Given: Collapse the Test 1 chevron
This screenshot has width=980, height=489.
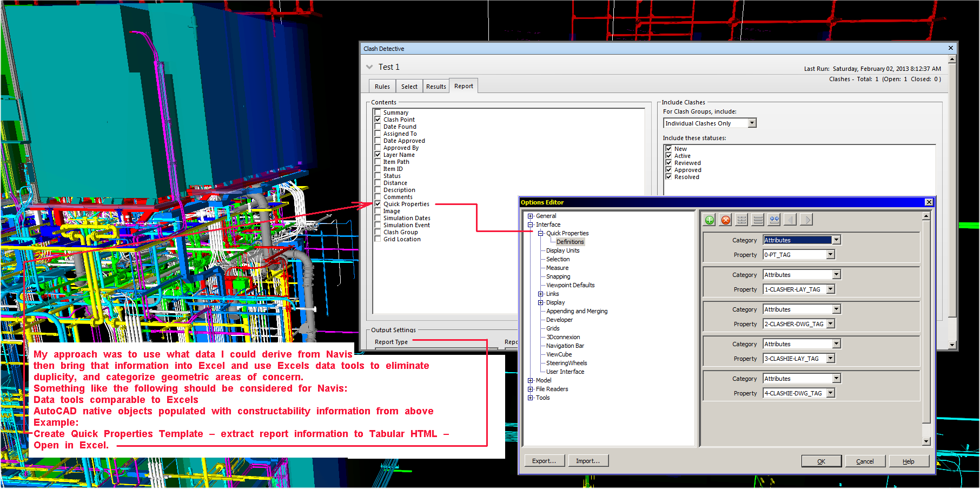Looking at the screenshot, I should pyautogui.click(x=369, y=67).
